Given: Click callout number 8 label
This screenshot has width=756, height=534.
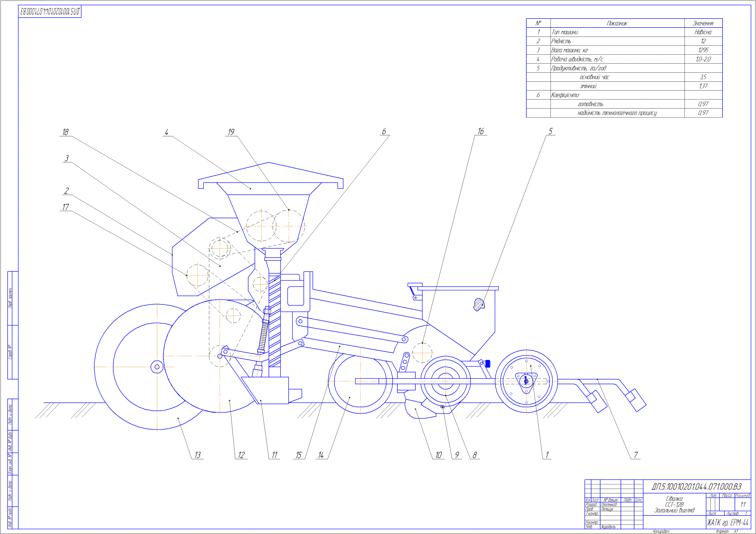Looking at the screenshot, I should pos(475,455).
